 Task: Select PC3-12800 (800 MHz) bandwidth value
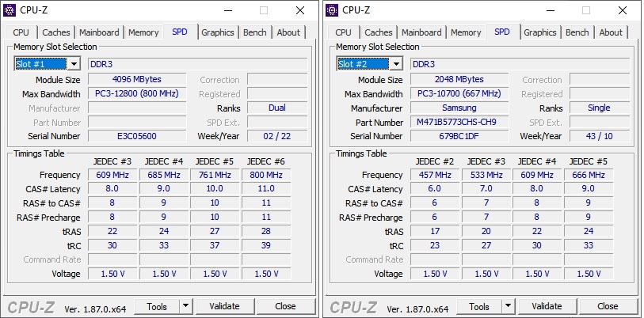(137, 93)
